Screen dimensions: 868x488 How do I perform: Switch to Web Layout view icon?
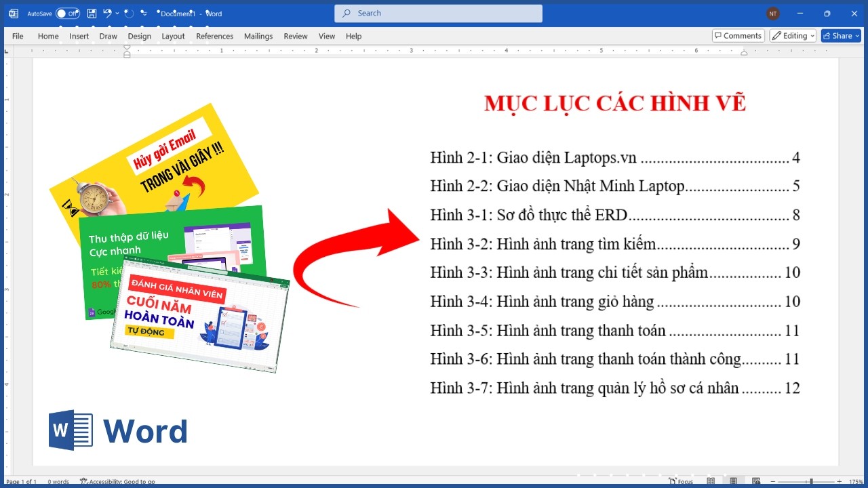(756, 481)
